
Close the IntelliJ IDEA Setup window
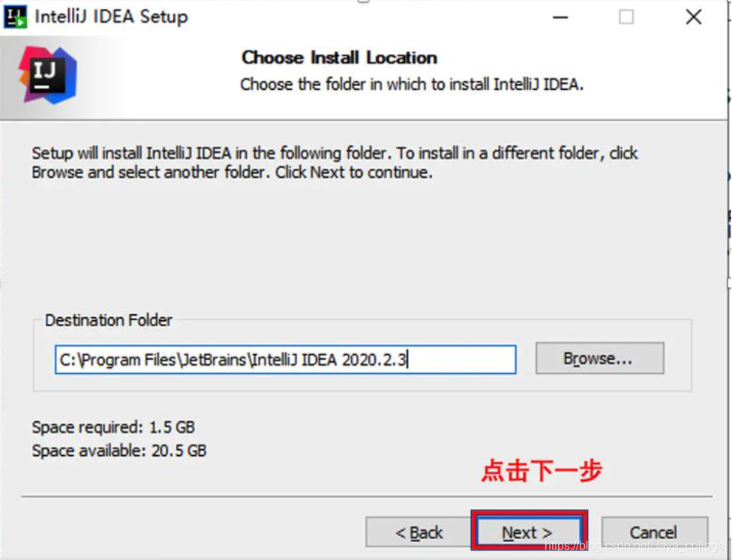694,17
